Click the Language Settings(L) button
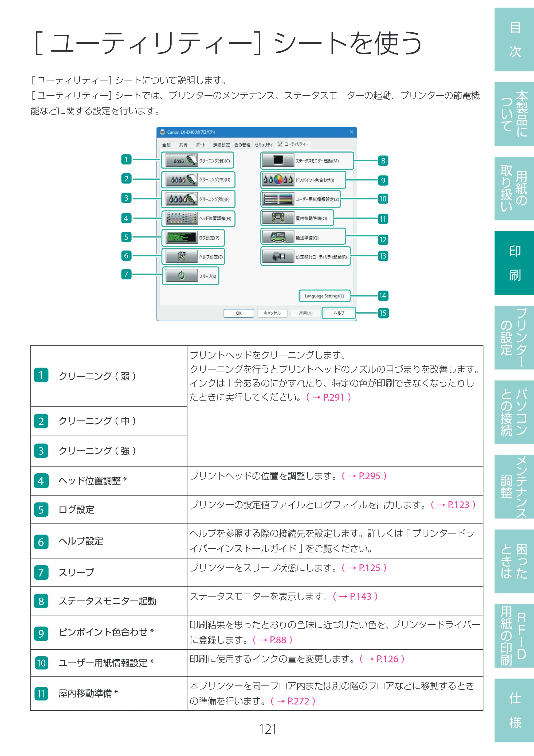534x756 pixels. click(x=324, y=296)
